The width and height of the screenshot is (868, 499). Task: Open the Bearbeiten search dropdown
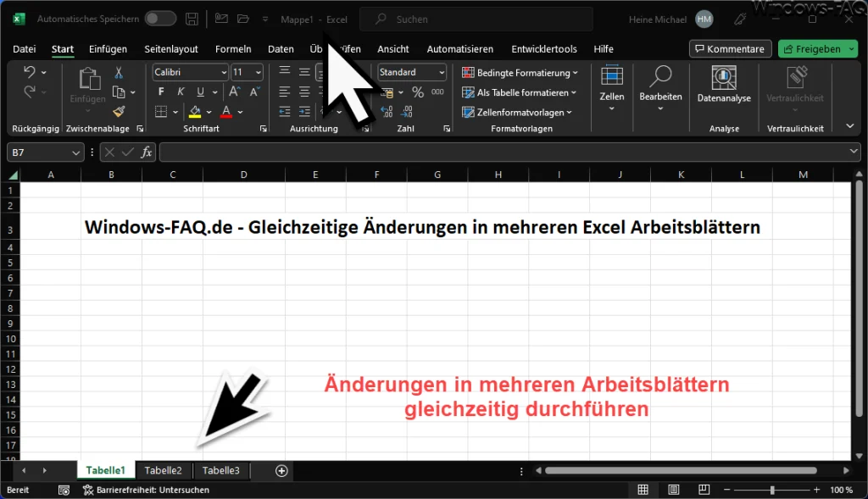pos(660,89)
